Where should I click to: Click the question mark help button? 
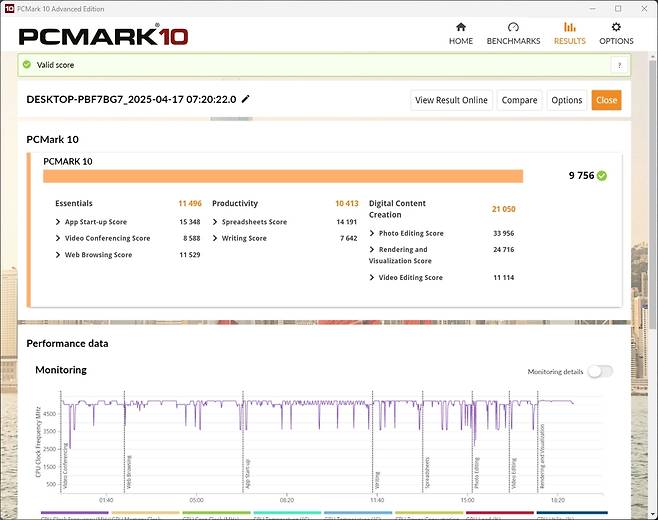(620, 65)
